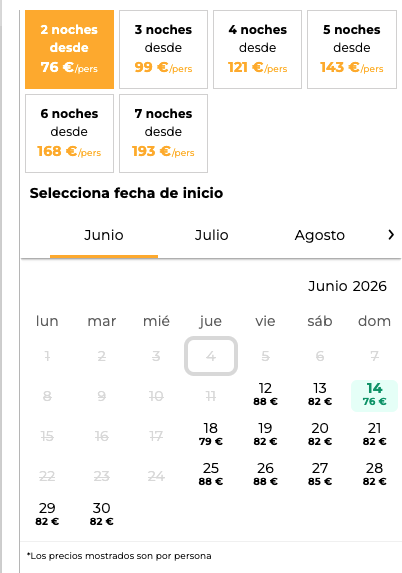Choose June 21 priced 82 €

click(x=374, y=435)
